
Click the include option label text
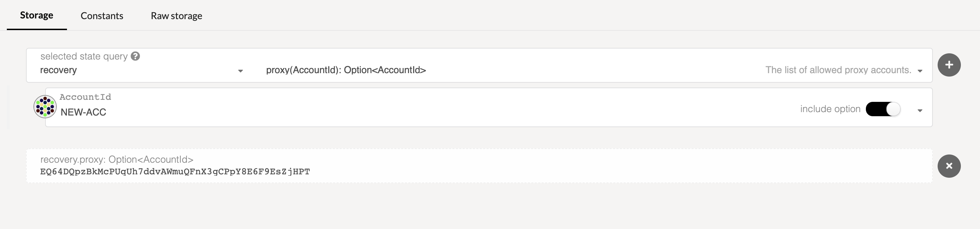830,109
